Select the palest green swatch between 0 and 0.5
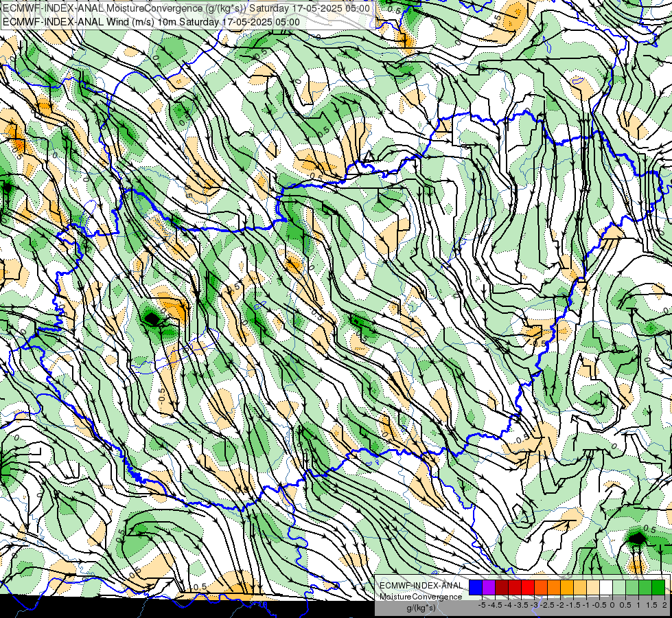Image resolution: width=672 pixels, height=618 pixels. (619, 587)
